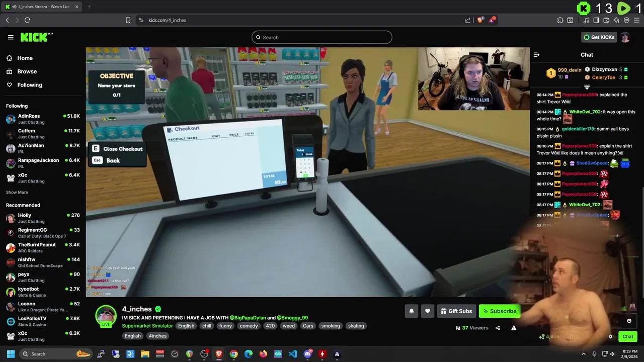Click the 999_devin top gifter name

[570, 70]
